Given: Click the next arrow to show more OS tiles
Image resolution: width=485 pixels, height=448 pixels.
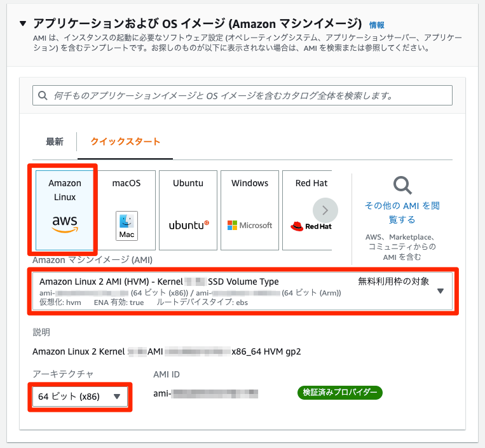Looking at the screenshot, I should [x=325, y=210].
